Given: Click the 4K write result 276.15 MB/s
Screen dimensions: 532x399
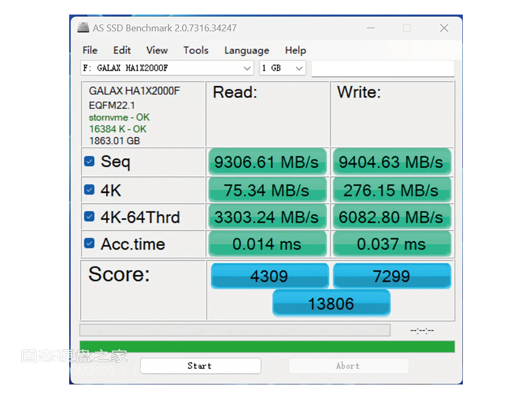Looking at the screenshot, I should pos(392,190).
